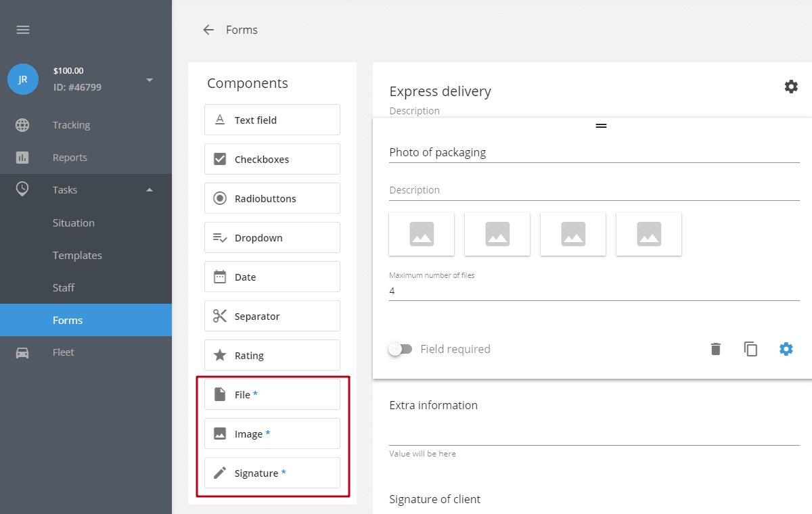Click the Image picture icon

tap(220, 434)
